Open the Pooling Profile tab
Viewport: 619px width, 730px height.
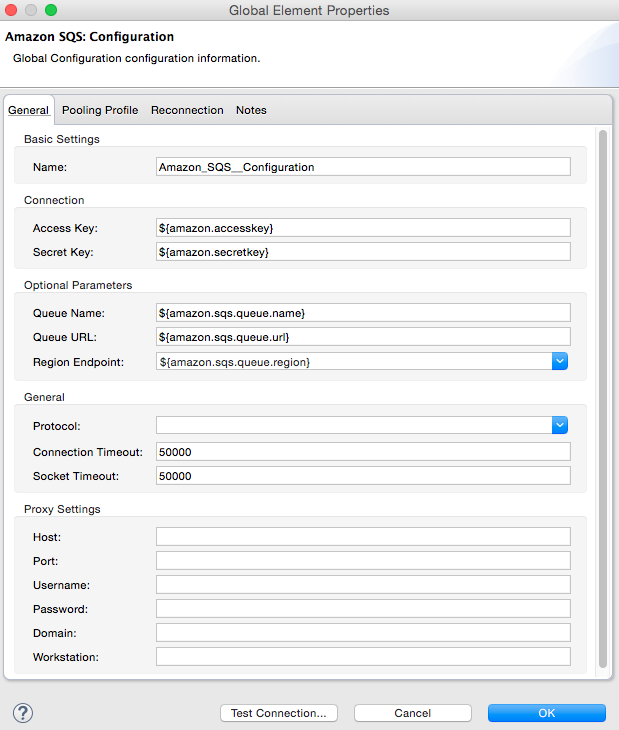click(100, 110)
